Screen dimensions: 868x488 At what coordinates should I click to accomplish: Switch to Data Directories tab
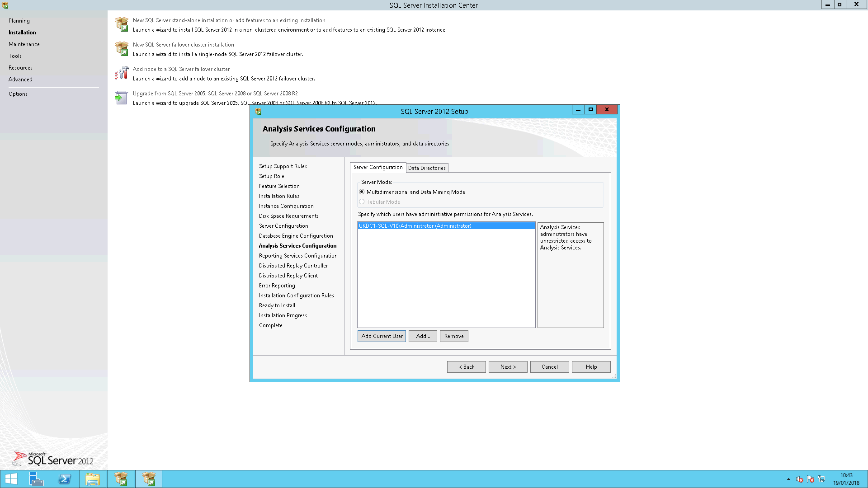pos(427,168)
